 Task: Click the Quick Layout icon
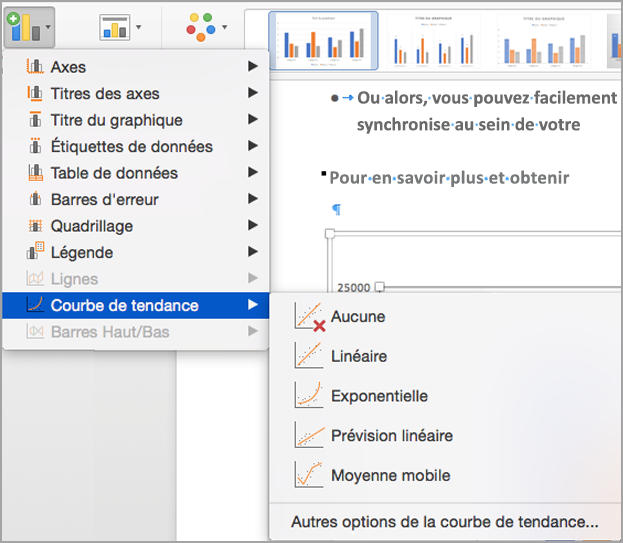pos(114,27)
